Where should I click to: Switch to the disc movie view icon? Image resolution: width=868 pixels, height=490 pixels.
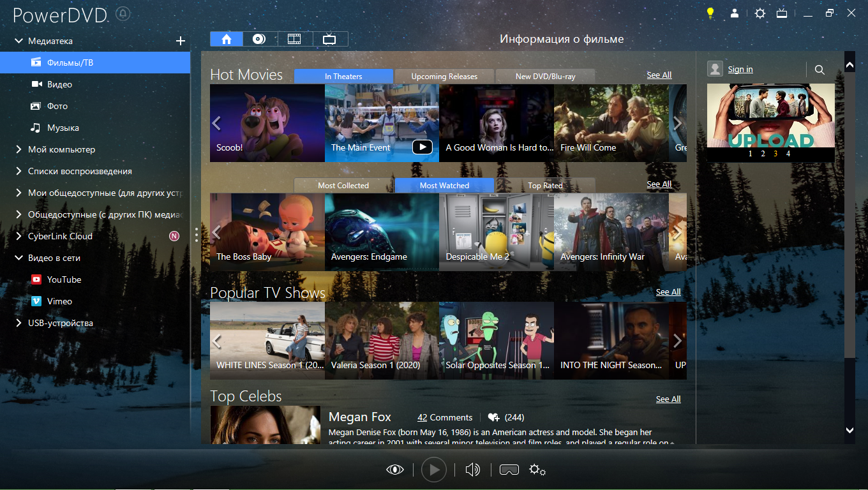[259, 39]
